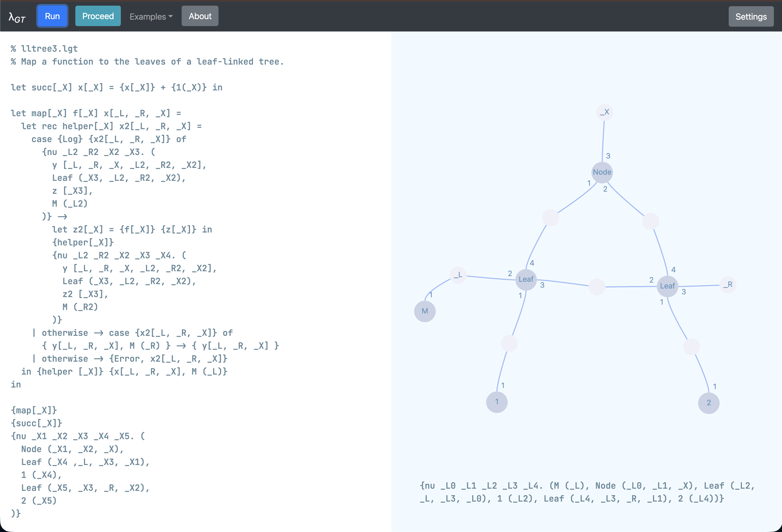Click the M atom node

pyautogui.click(x=425, y=311)
